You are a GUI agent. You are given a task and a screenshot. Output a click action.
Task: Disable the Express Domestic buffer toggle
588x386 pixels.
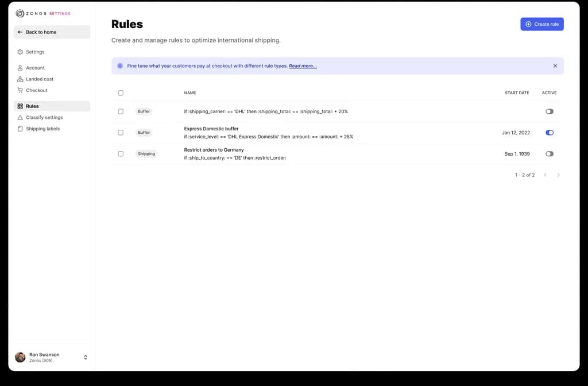[549, 133]
